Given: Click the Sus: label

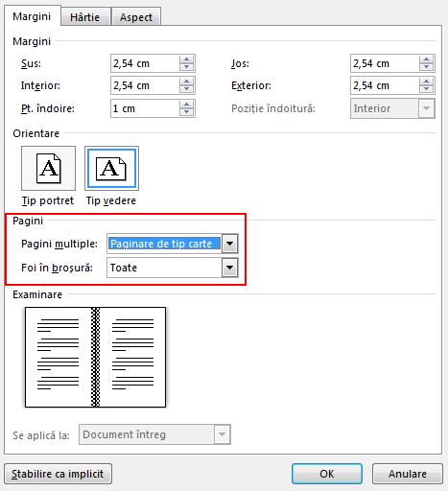Looking at the screenshot, I should click(31, 63).
